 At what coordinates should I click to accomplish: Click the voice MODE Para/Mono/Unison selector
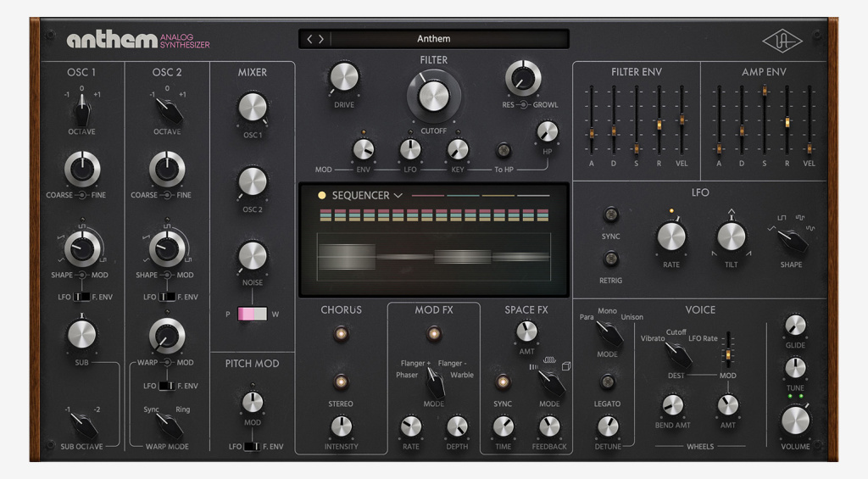(x=609, y=334)
